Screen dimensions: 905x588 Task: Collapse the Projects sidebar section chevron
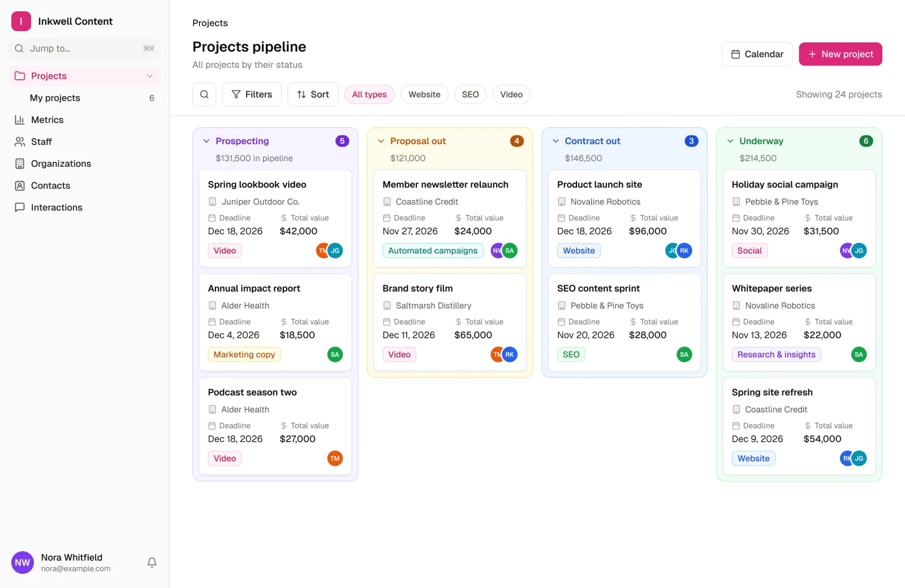[x=150, y=76]
